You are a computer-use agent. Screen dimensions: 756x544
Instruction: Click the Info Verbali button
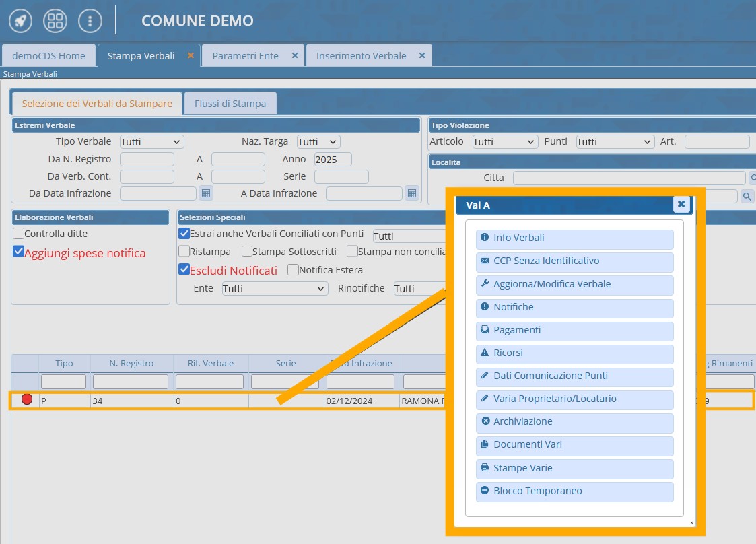[x=574, y=238]
